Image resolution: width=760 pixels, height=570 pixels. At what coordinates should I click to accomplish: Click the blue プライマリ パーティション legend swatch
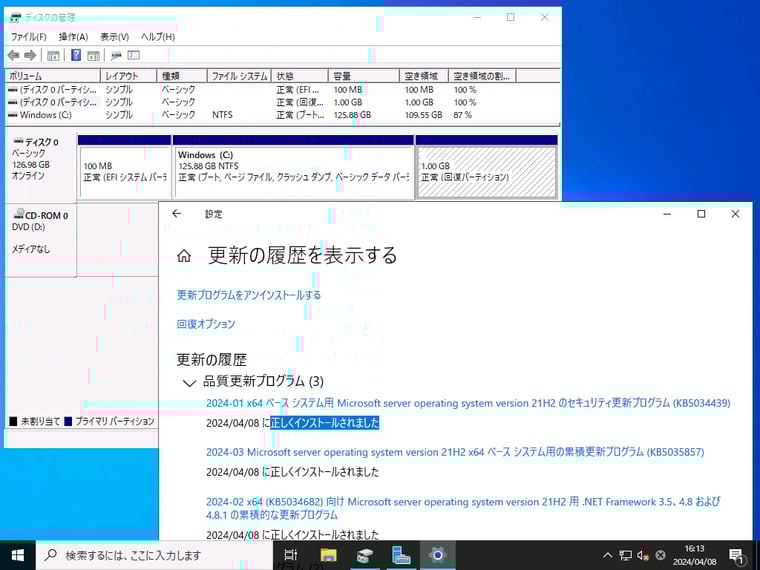tap(68, 421)
